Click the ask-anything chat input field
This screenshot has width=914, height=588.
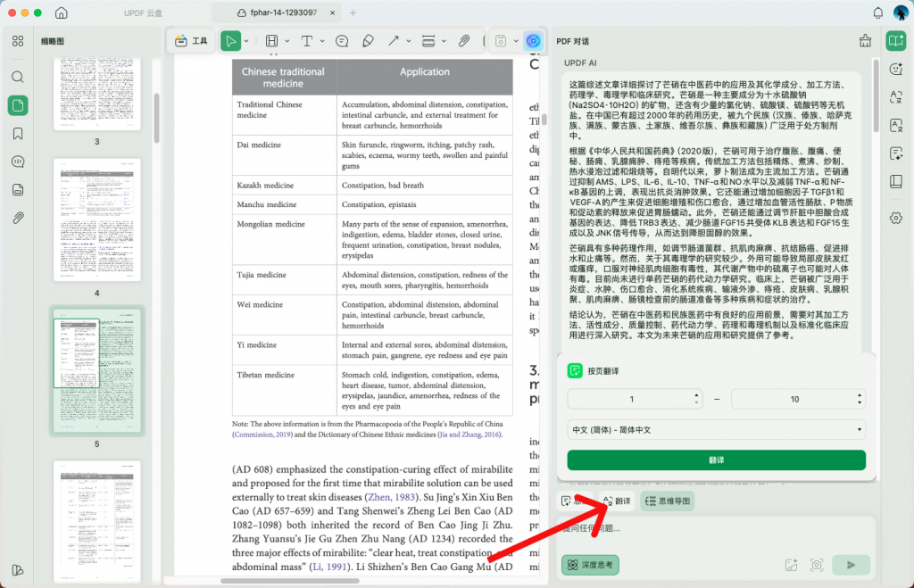tap(717, 529)
